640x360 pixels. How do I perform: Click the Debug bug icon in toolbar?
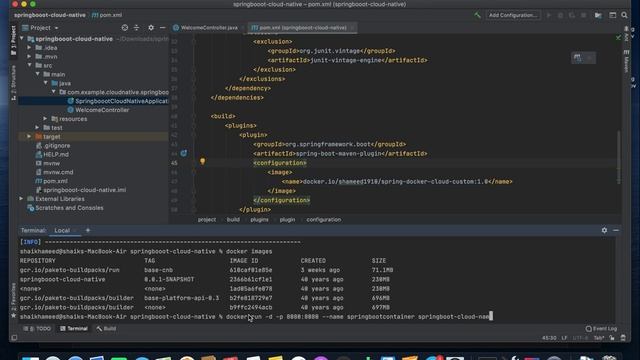[560, 15]
